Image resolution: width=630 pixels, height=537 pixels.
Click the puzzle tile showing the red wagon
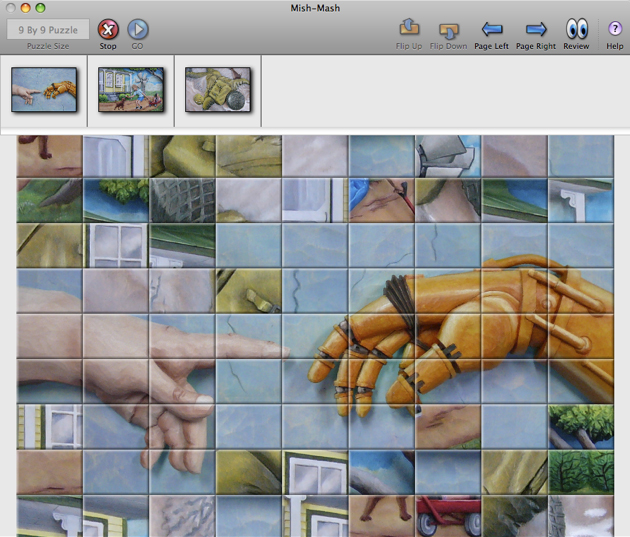pos(448,515)
